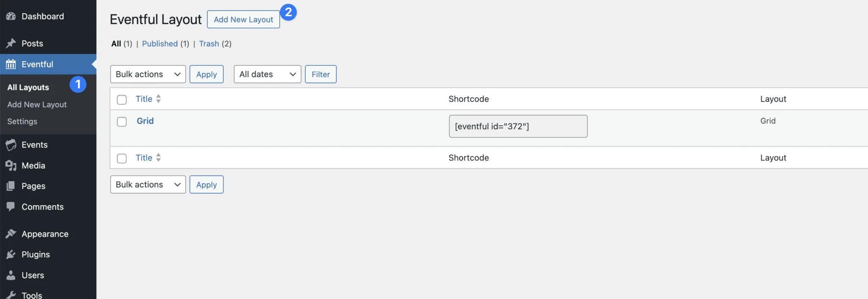
Task: Click the Add New Layout button
Action: (243, 20)
